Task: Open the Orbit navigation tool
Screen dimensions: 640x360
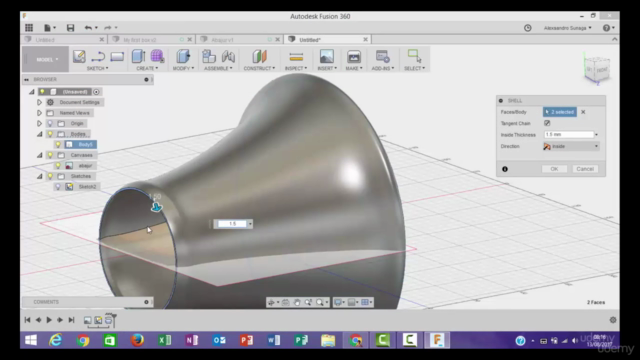Action: pos(272,302)
